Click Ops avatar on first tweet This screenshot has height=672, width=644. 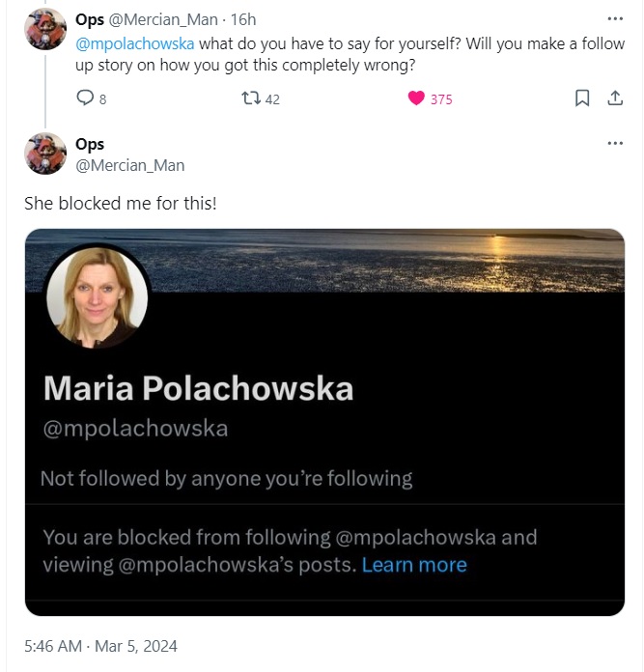pos(45,29)
